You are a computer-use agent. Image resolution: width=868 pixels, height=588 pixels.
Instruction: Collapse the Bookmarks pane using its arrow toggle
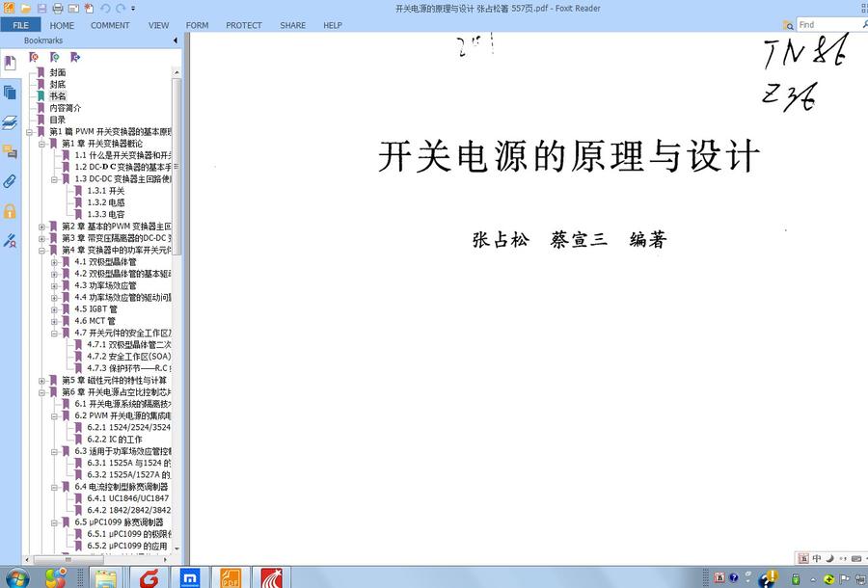click(x=176, y=40)
